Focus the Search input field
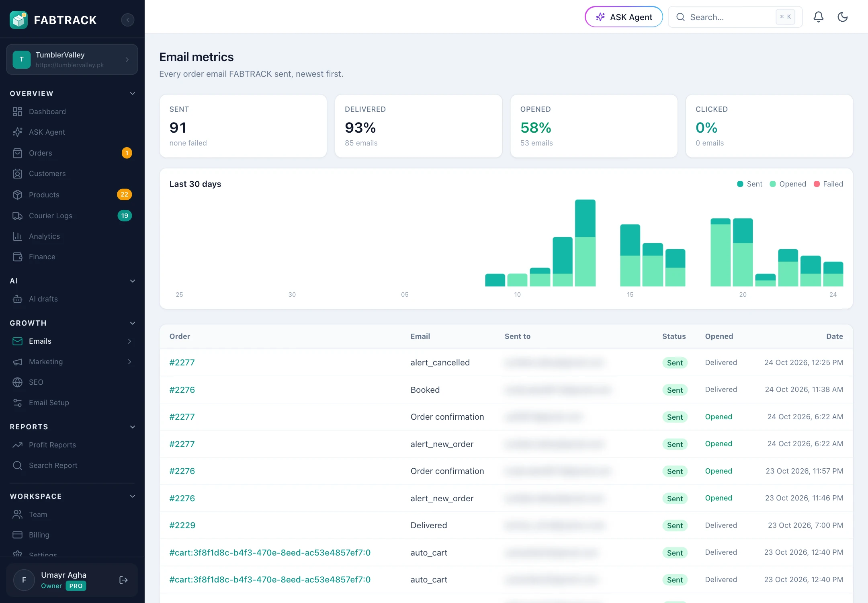Image resolution: width=868 pixels, height=603 pixels. (x=735, y=17)
